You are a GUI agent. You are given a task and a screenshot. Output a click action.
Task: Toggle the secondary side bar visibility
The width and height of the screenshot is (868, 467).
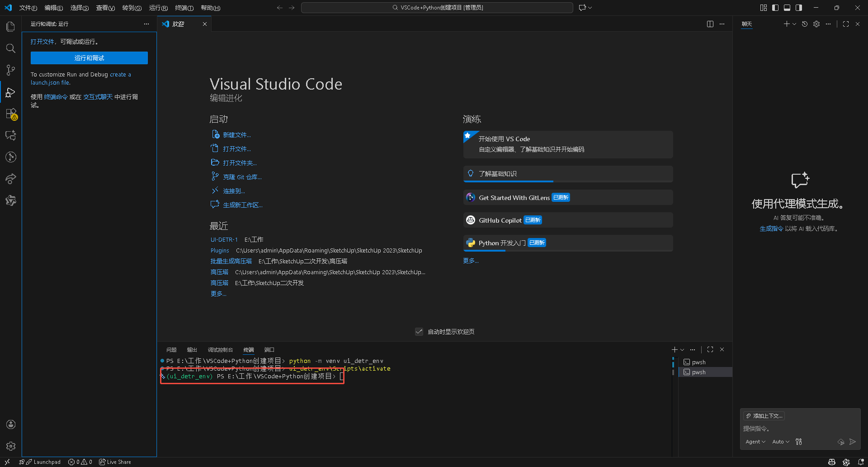799,8
